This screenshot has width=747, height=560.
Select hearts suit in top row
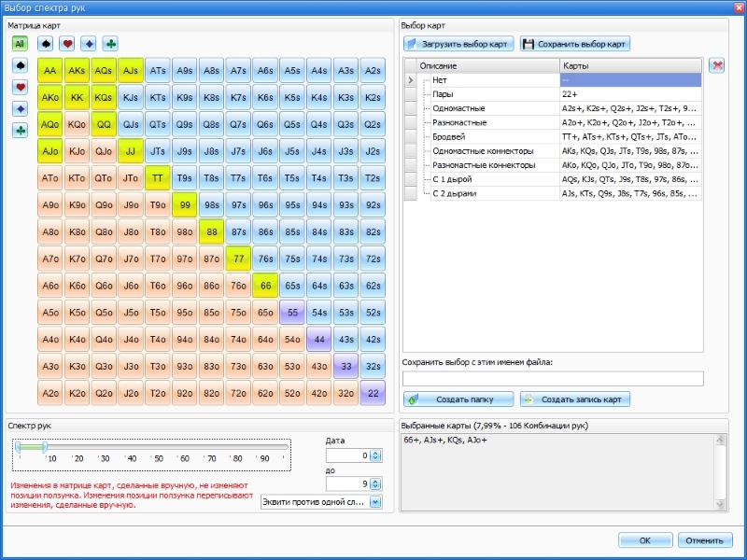pos(67,44)
